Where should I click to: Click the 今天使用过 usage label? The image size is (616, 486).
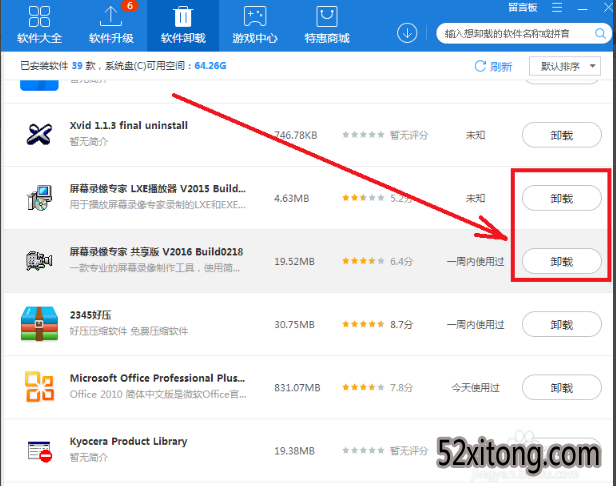tap(475, 388)
